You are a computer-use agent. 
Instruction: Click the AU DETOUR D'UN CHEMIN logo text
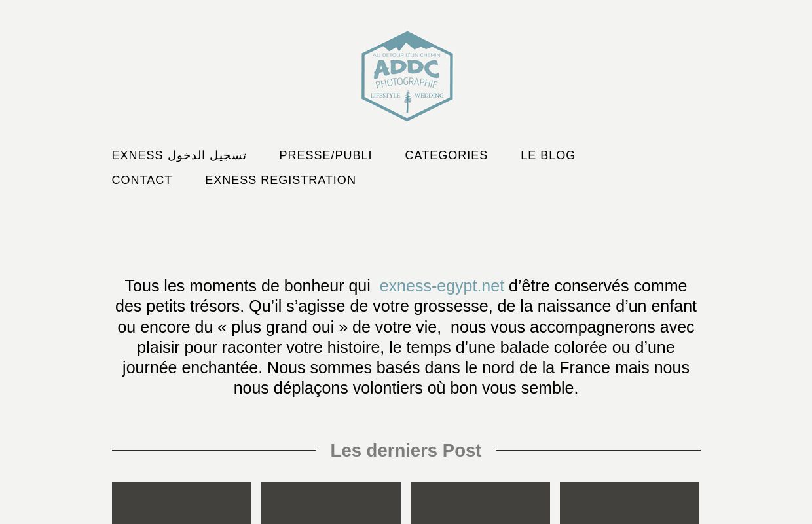[407, 56]
